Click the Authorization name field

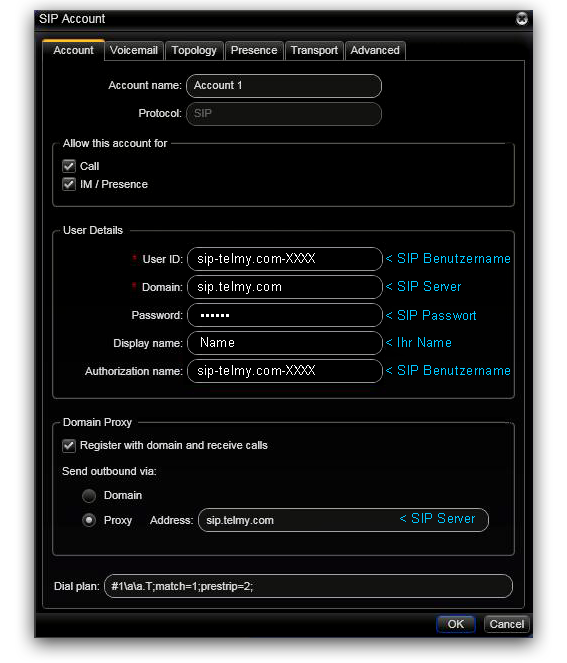(x=285, y=371)
